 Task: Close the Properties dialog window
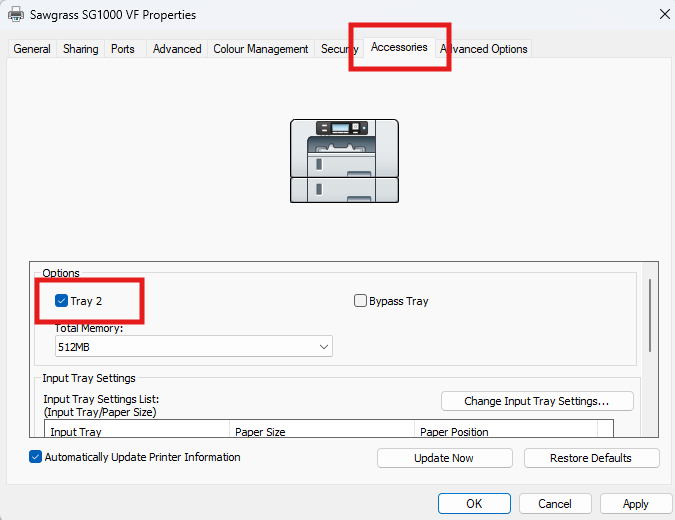(x=665, y=14)
